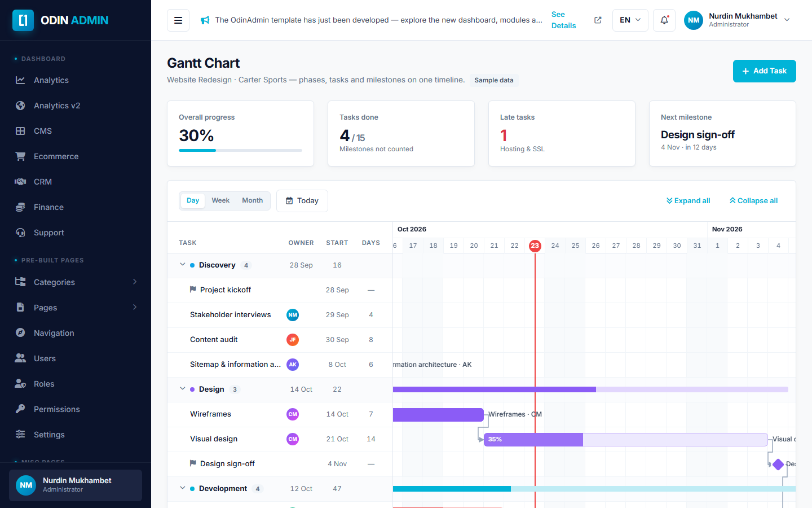
Task: Click the Analytics v2 globe icon
Action: pos(20,106)
